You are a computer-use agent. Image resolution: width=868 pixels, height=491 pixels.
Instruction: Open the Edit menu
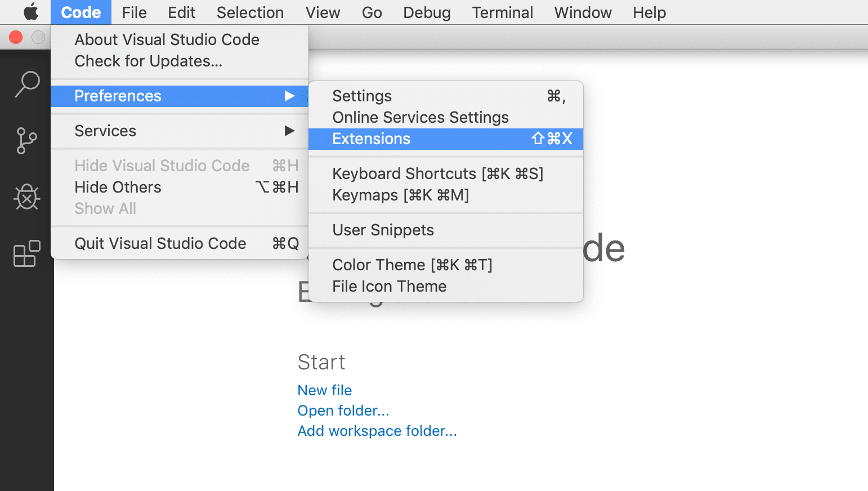pyautogui.click(x=181, y=12)
